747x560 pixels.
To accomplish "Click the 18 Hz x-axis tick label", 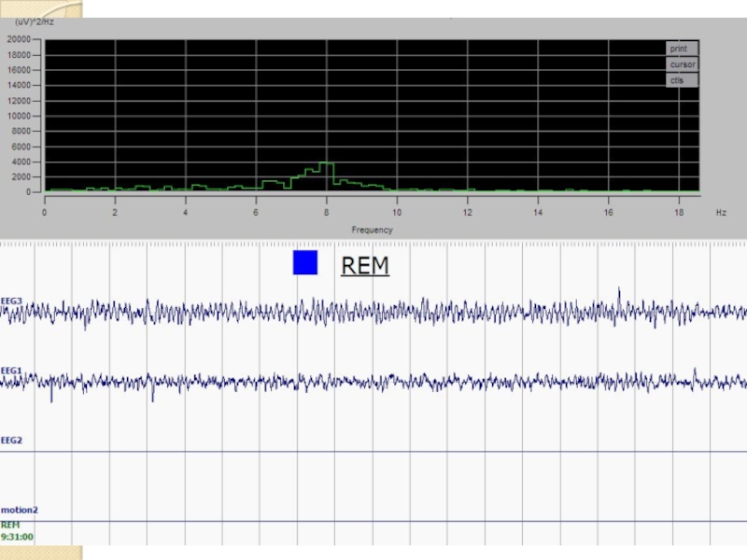I will pyautogui.click(x=679, y=213).
